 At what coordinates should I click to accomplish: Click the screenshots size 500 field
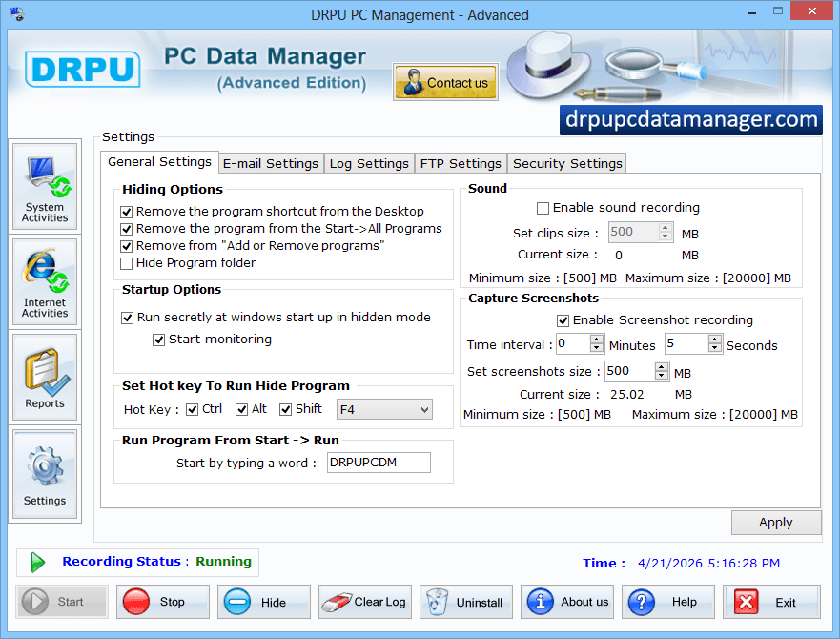coord(629,372)
